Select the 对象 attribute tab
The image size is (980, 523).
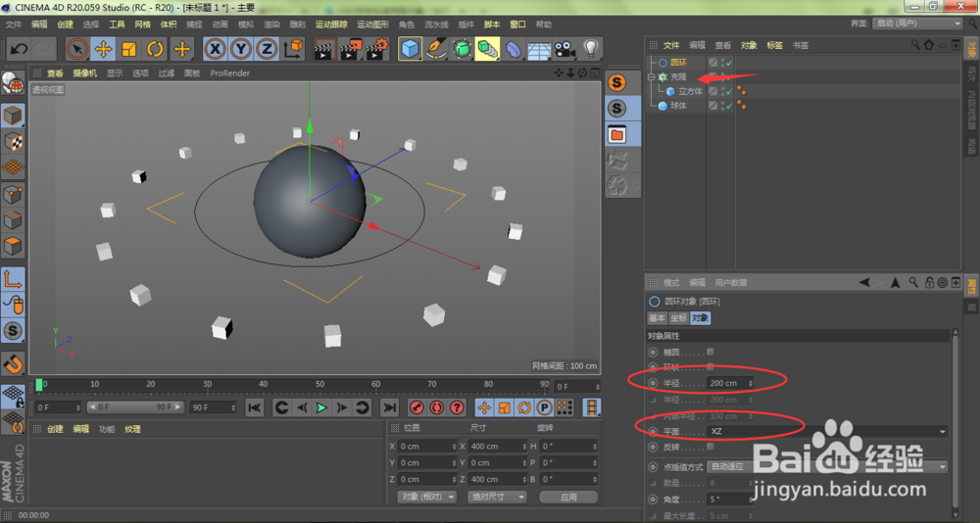click(x=700, y=318)
